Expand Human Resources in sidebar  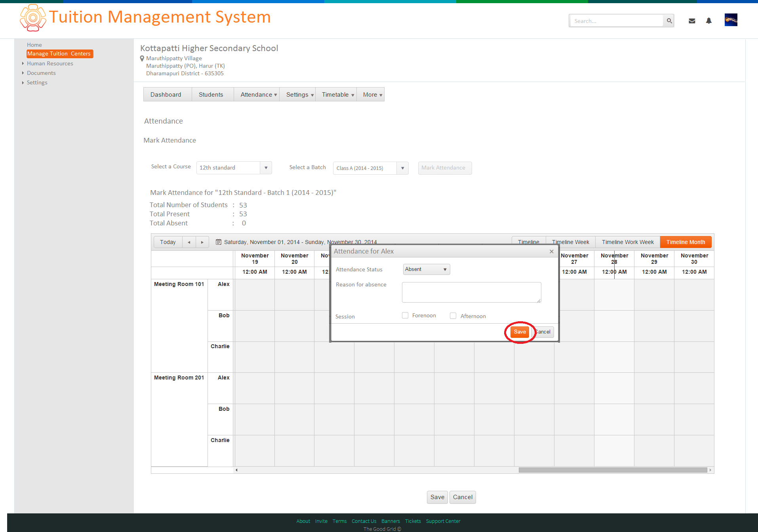pyautogui.click(x=50, y=63)
